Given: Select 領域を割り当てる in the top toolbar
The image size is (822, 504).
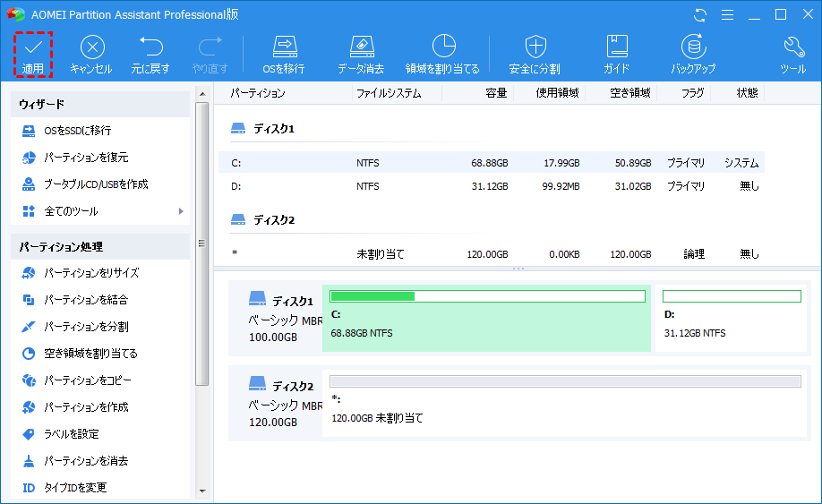Looking at the screenshot, I should 443,55.
